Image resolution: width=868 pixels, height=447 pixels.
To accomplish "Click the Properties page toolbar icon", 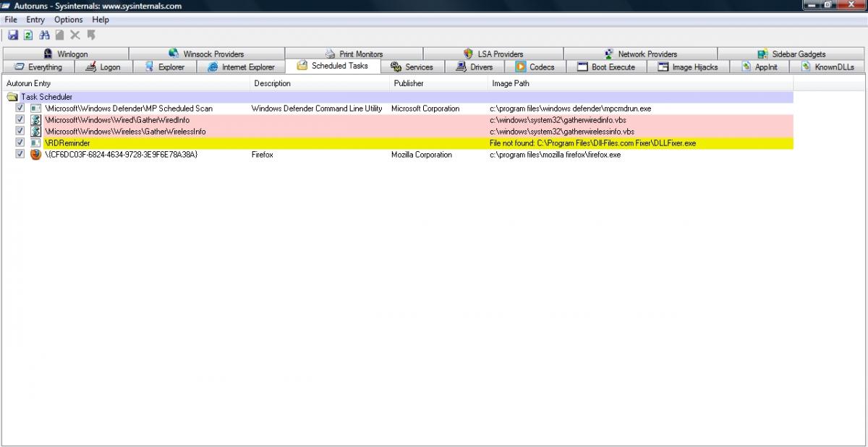I will click(x=59, y=35).
